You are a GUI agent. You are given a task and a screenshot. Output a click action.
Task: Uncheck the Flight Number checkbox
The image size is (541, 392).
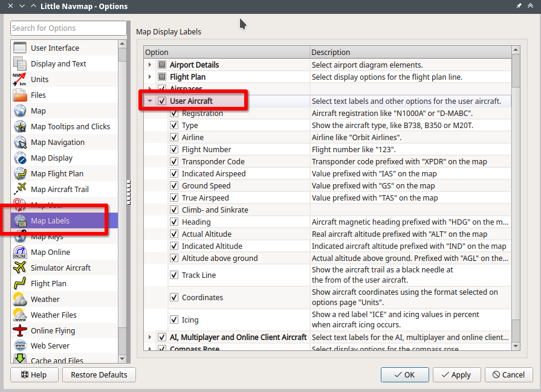click(174, 149)
